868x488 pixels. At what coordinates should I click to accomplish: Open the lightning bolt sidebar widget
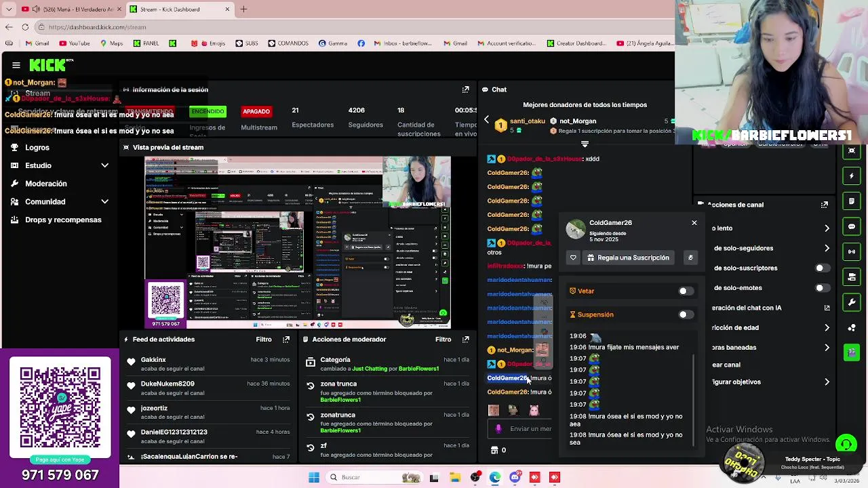852,176
